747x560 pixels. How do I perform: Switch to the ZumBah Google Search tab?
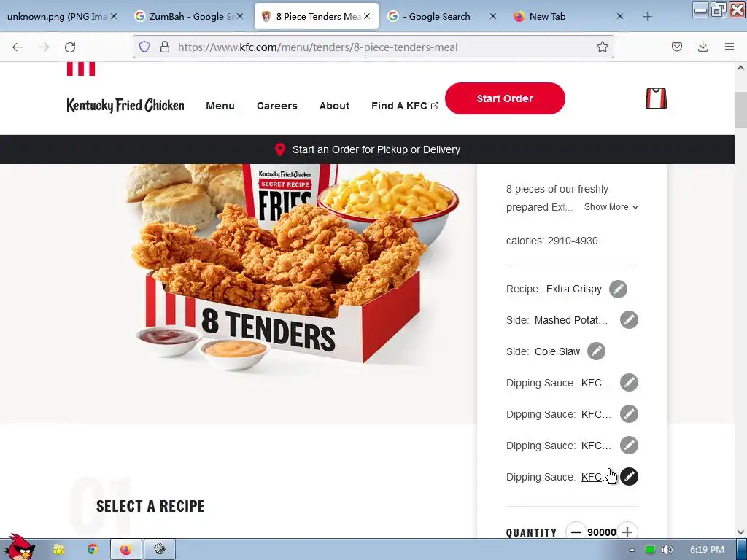[x=189, y=17]
